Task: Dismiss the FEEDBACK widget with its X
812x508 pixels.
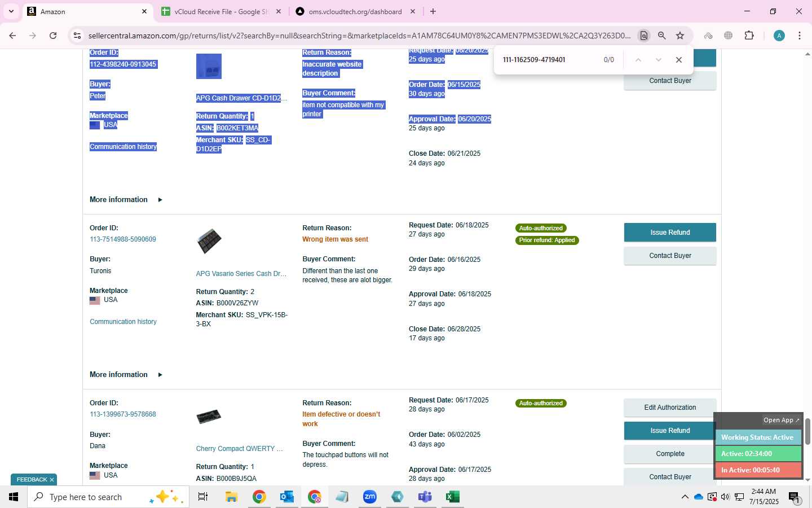Action: [52, 480]
